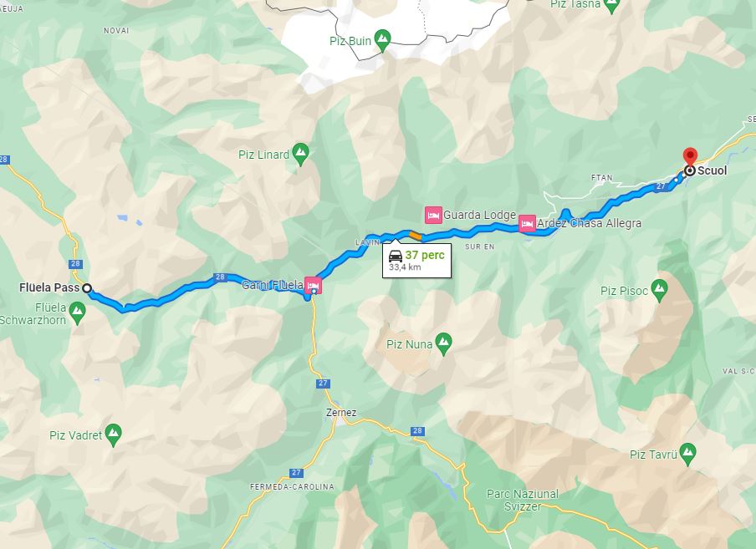Select the Piz Tavrü peak marker
This screenshot has height=549, width=756.
click(x=687, y=454)
